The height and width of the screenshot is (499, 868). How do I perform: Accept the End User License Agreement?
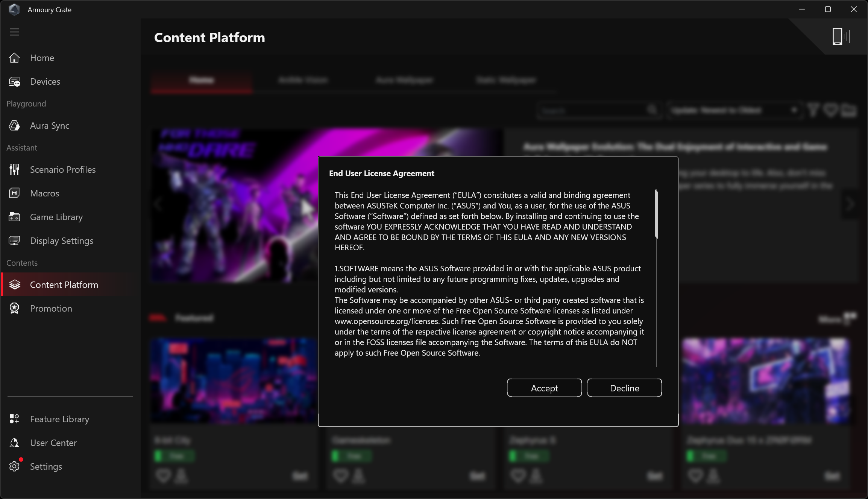coord(544,388)
